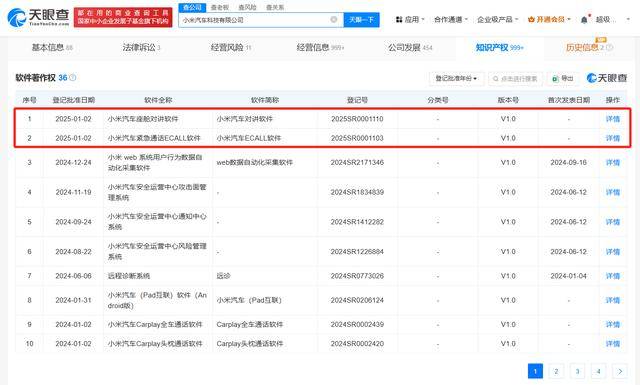Open the notification bell
The height and width of the screenshot is (385, 640).
tap(584, 20)
